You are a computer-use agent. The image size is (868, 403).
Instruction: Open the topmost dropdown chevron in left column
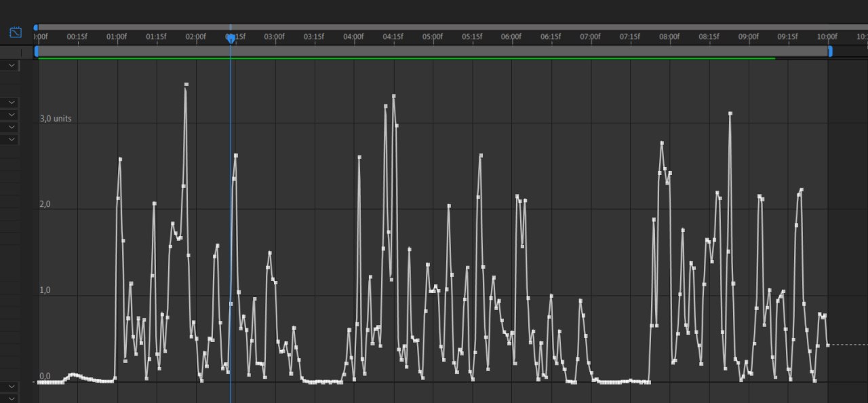coord(12,65)
